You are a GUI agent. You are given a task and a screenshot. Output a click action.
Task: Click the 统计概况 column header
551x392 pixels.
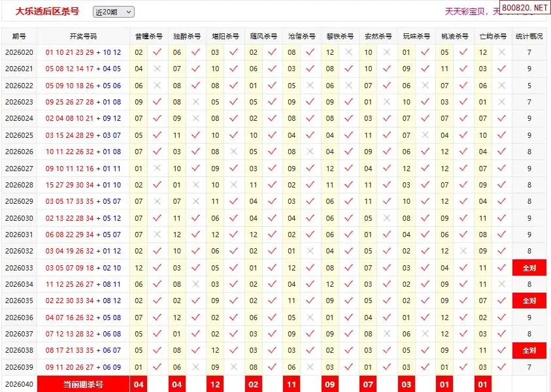(x=529, y=37)
